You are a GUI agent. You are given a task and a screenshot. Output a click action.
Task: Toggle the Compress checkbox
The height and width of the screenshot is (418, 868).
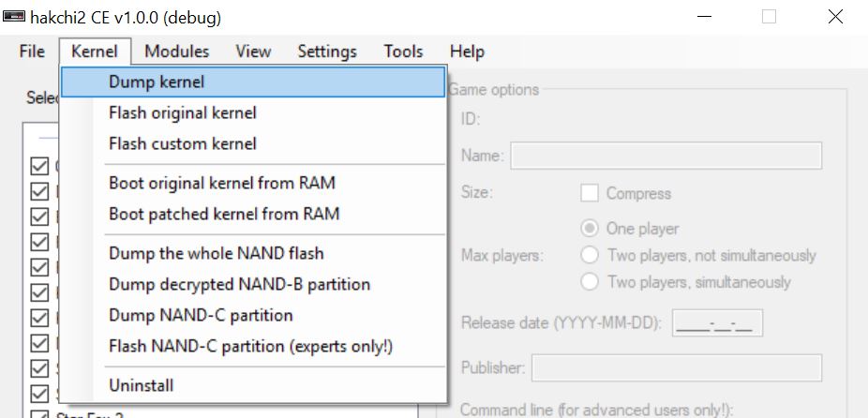590,193
